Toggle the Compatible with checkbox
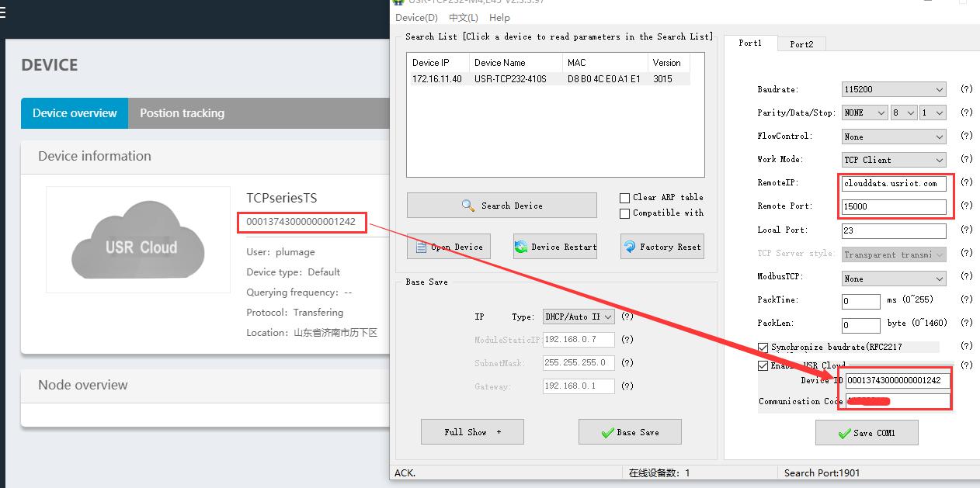This screenshot has height=488, width=980. pyautogui.click(x=624, y=213)
